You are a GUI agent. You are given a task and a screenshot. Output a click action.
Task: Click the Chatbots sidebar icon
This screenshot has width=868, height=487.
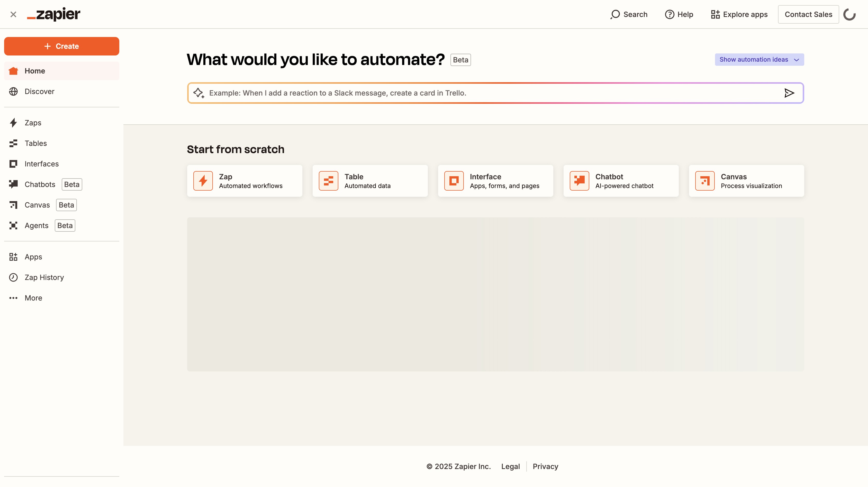(13, 184)
